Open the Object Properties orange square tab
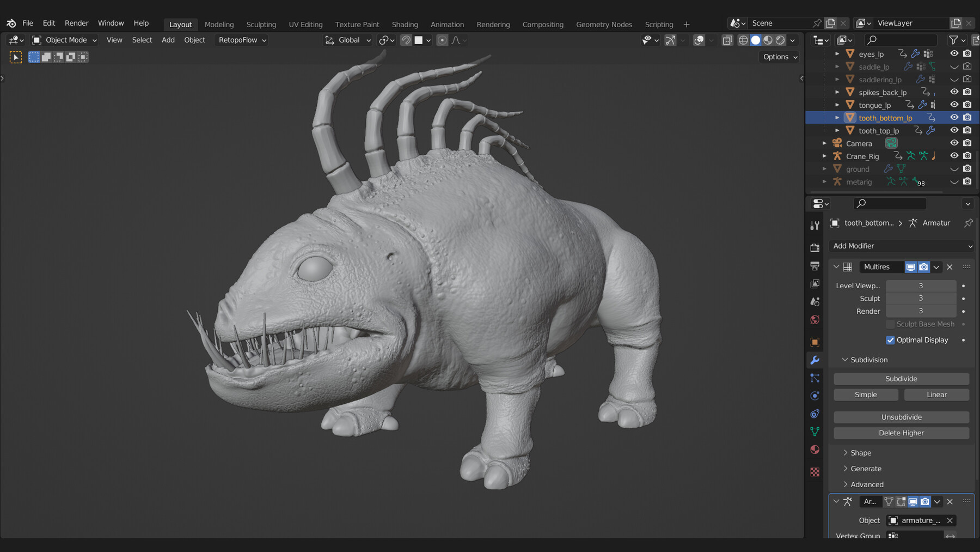Image resolution: width=980 pixels, height=552 pixels. pyautogui.click(x=814, y=342)
